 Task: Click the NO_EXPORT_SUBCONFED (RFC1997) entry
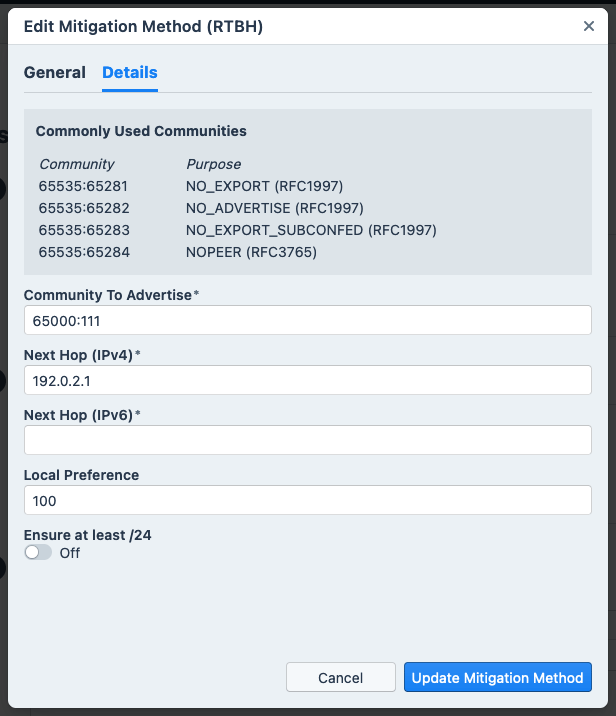coord(311,230)
